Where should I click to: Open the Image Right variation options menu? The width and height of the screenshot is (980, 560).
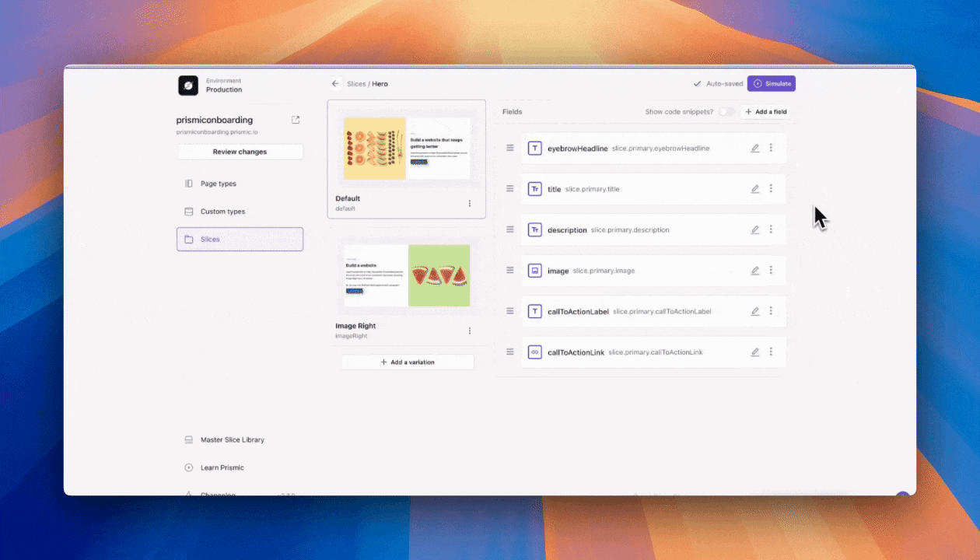pos(469,331)
